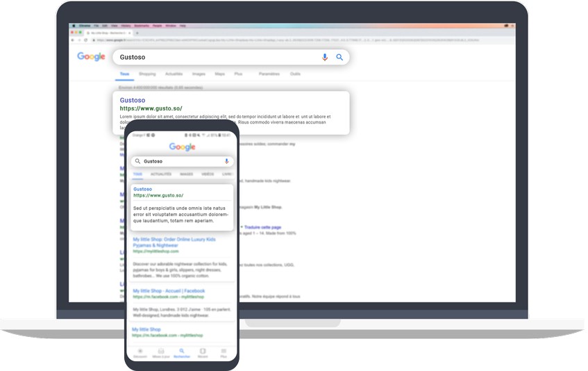The height and width of the screenshot is (371, 588).
Task: Click the blue magnifier in desktop search bar
Action: point(339,57)
